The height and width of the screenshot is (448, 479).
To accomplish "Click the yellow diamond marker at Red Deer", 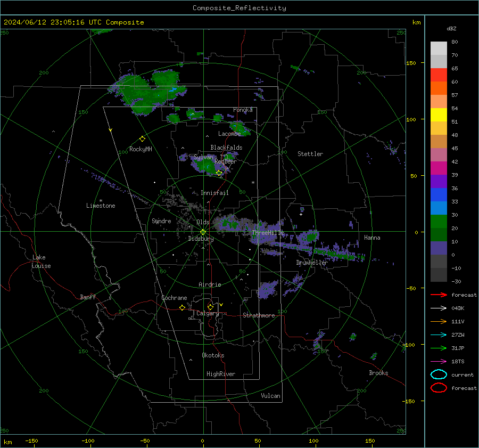I will (x=219, y=173).
